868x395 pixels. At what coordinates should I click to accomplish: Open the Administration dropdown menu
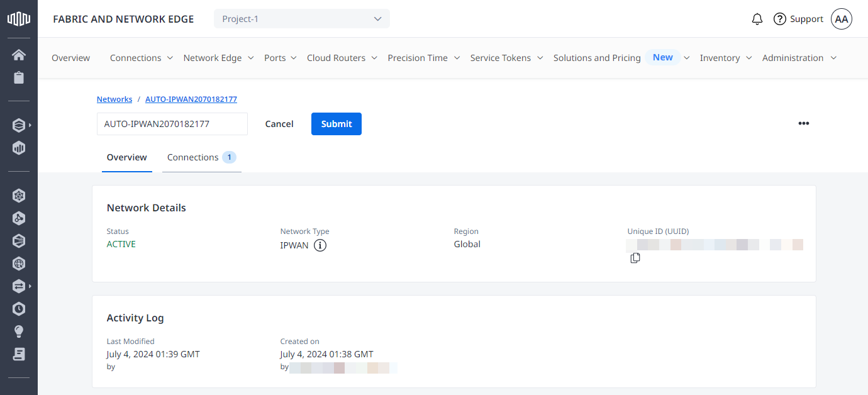click(799, 58)
